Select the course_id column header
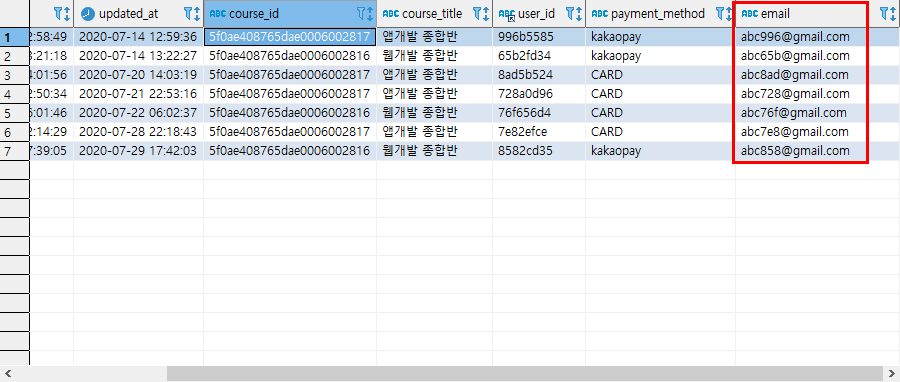 point(290,14)
